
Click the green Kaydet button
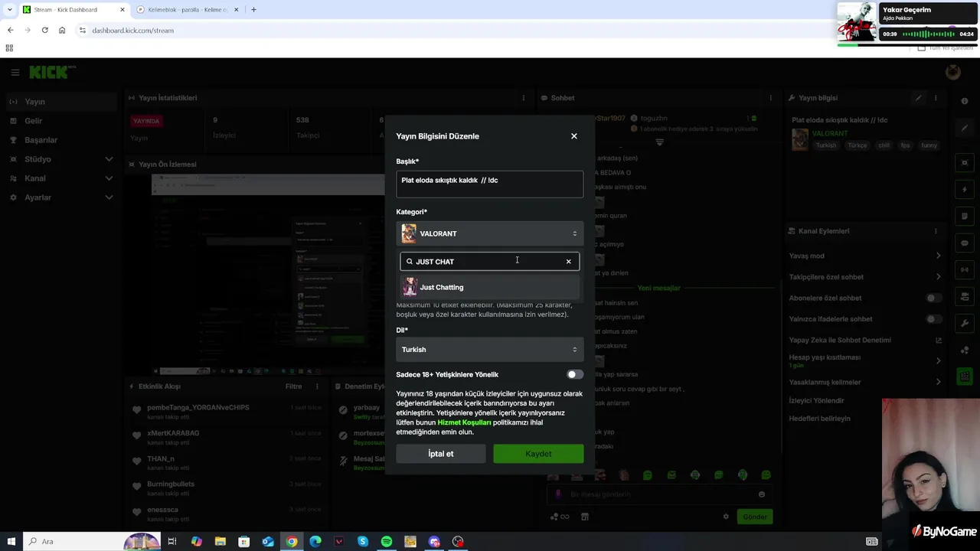point(538,454)
